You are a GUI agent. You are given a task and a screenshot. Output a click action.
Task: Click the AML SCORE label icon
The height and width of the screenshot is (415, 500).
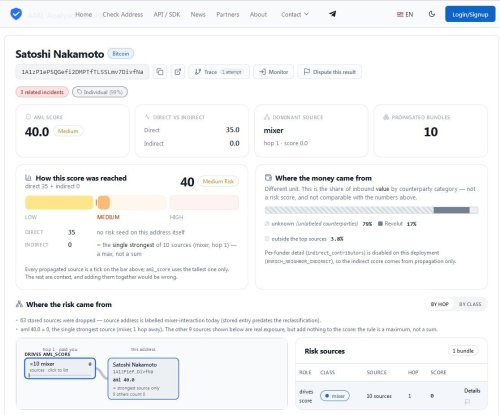[x=28, y=117]
